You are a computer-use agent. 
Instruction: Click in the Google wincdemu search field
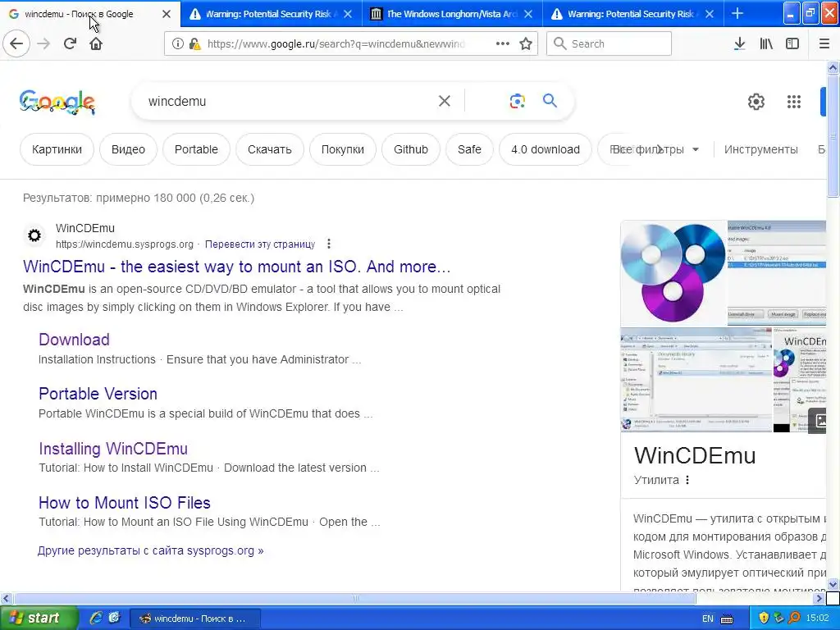[x=290, y=101]
